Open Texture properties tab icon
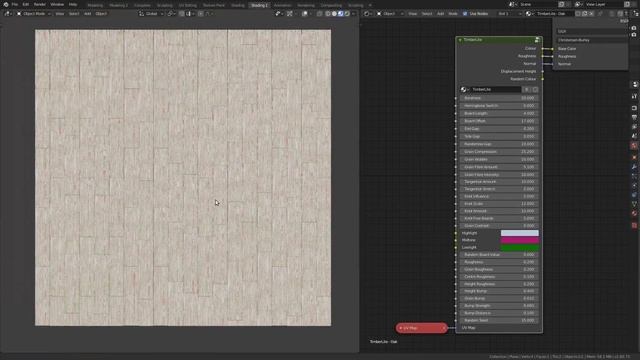The image size is (640, 360). point(634,225)
